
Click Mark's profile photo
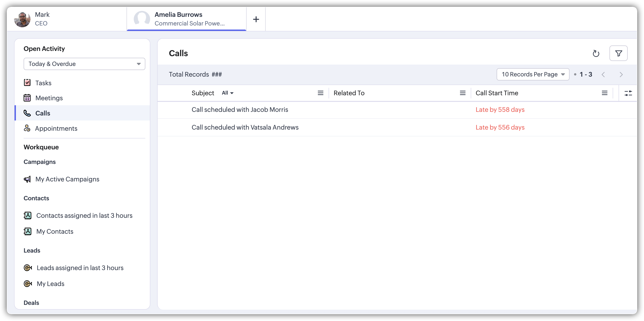tap(22, 19)
